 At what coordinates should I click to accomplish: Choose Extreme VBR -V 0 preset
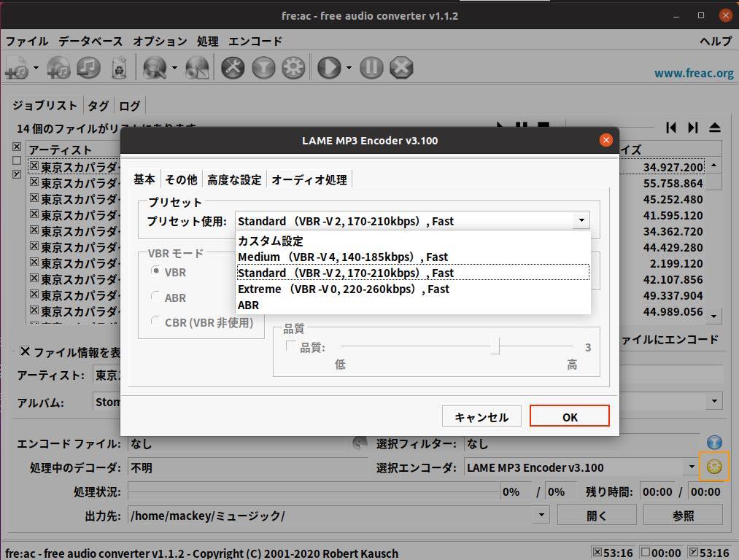413,289
